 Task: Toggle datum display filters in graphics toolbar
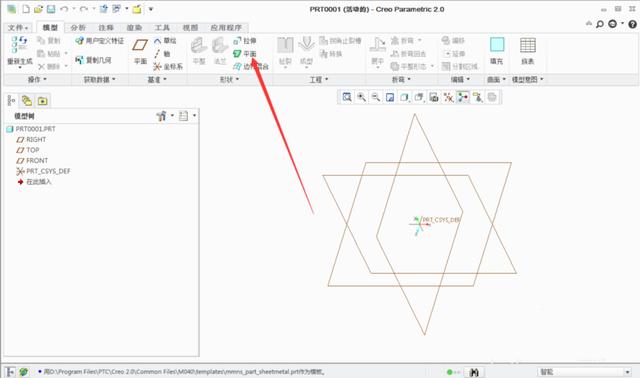pyautogui.click(x=449, y=97)
